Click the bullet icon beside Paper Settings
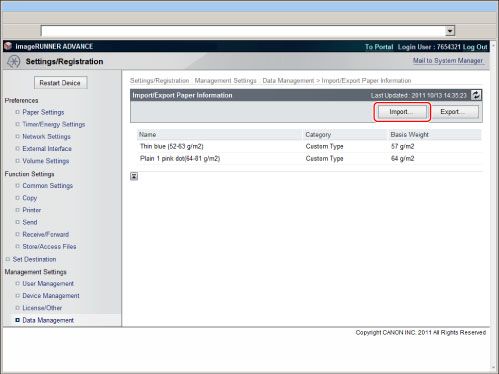 click(18, 112)
